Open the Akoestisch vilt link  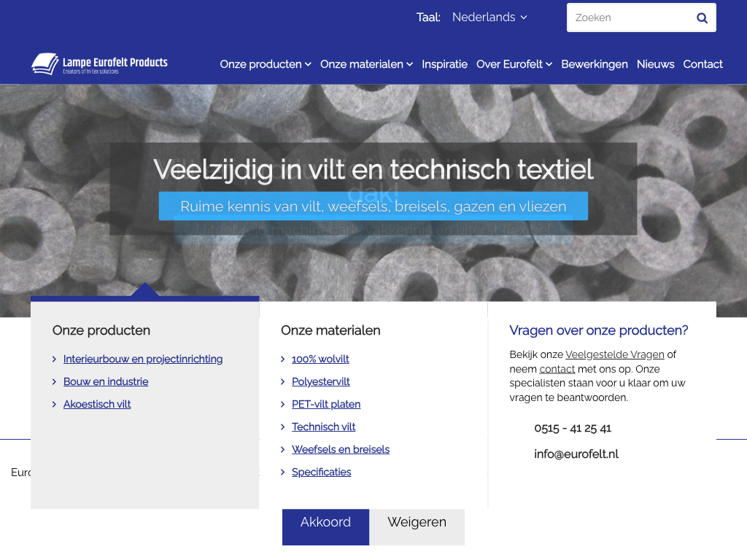pyautogui.click(x=97, y=405)
